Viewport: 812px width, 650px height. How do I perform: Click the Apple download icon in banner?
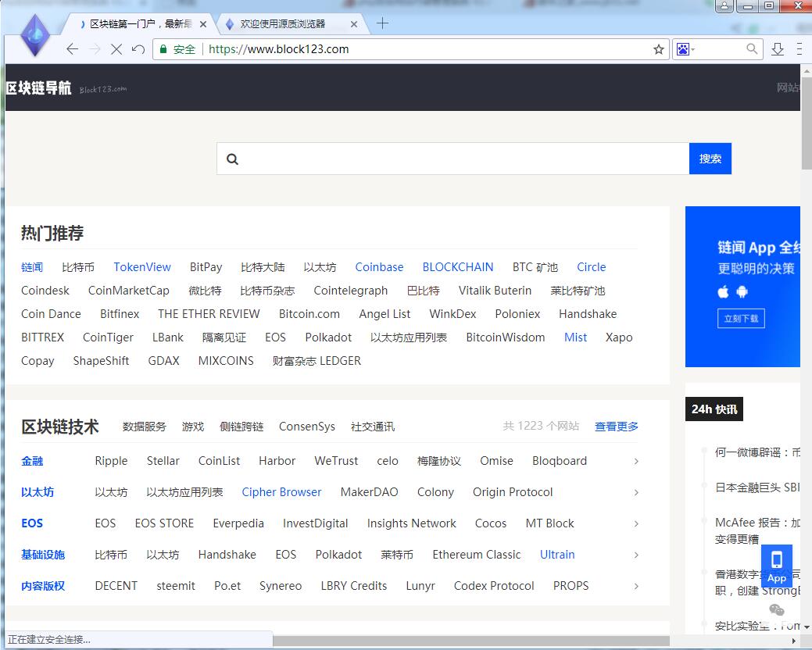[x=724, y=292]
